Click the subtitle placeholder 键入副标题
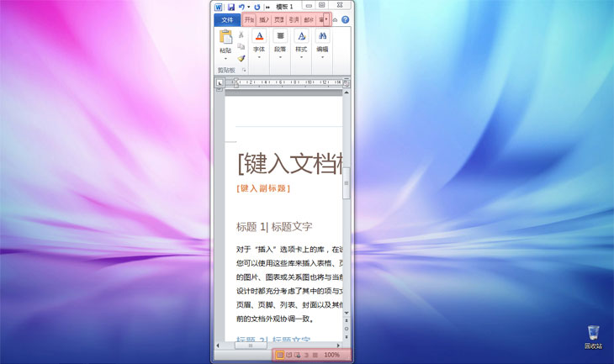Image resolution: width=614 pixels, height=364 pixels. [263, 188]
